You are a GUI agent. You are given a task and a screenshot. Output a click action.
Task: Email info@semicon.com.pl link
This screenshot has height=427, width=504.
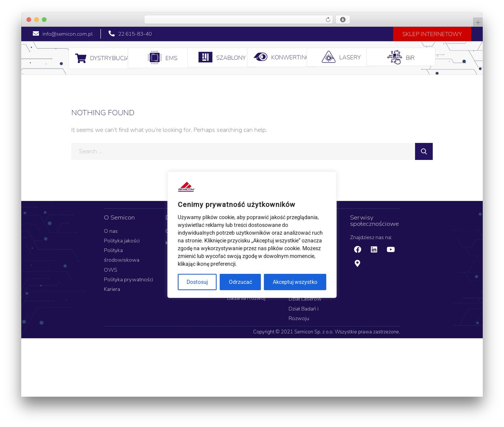[67, 34]
